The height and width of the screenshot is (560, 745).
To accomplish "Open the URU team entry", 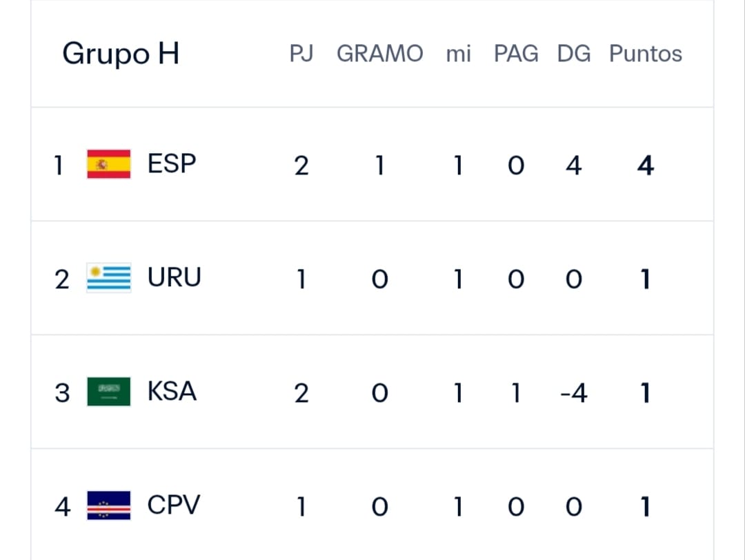I will click(174, 277).
